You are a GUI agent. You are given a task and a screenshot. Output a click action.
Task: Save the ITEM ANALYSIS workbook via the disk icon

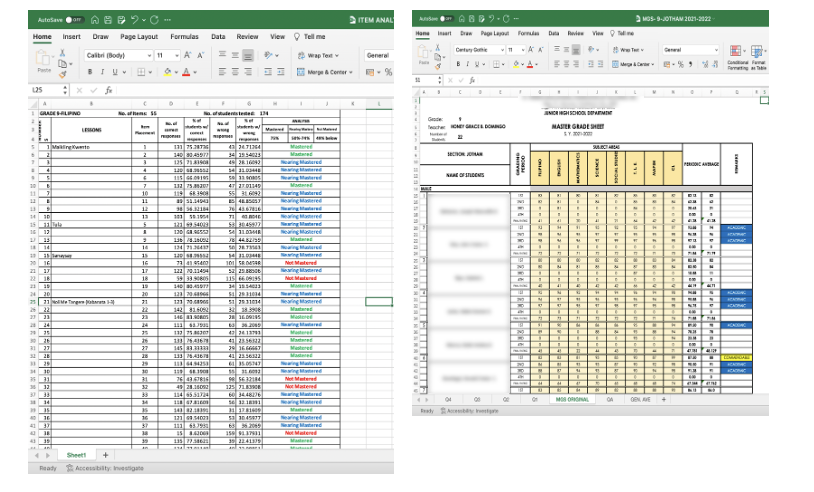point(108,20)
